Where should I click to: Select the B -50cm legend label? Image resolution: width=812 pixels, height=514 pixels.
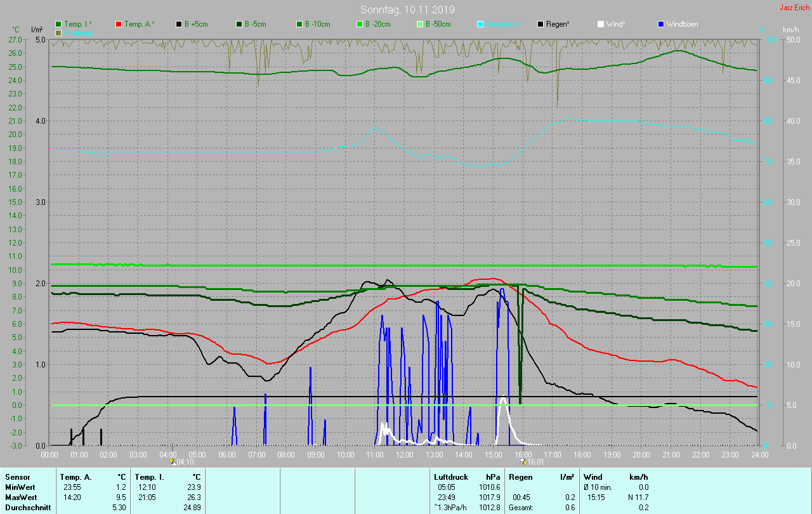pyautogui.click(x=438, y=24)
